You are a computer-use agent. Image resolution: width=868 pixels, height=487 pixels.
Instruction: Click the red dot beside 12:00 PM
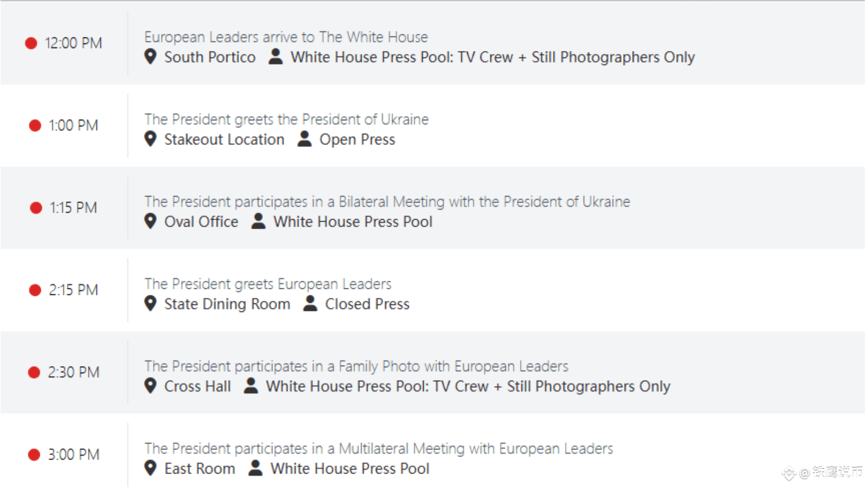31,43
